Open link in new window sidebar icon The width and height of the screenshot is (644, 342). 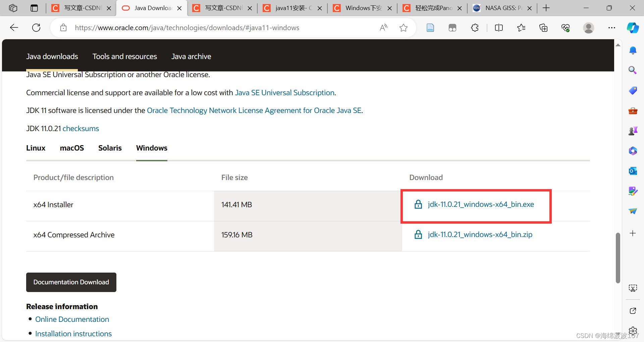[x=633, y=311]
